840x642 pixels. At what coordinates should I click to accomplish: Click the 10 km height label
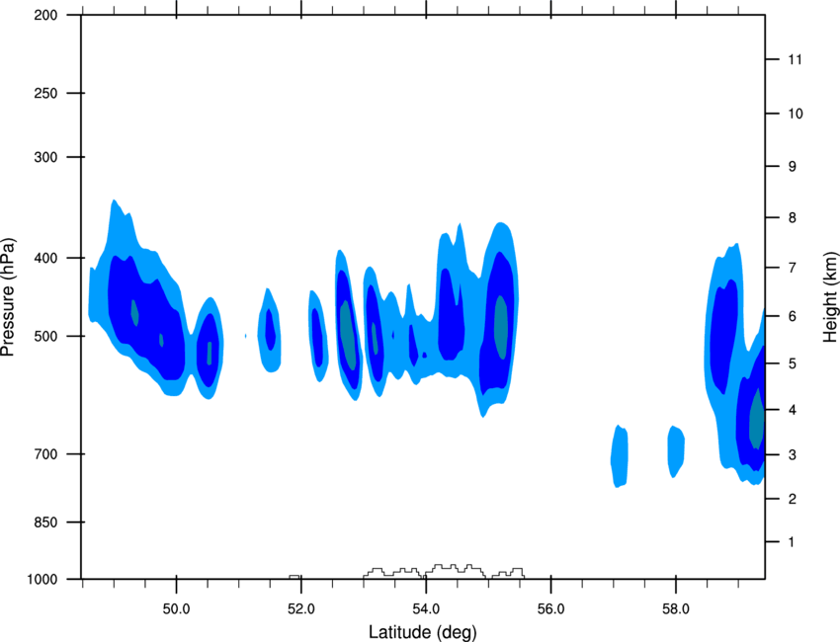(796, 114)
